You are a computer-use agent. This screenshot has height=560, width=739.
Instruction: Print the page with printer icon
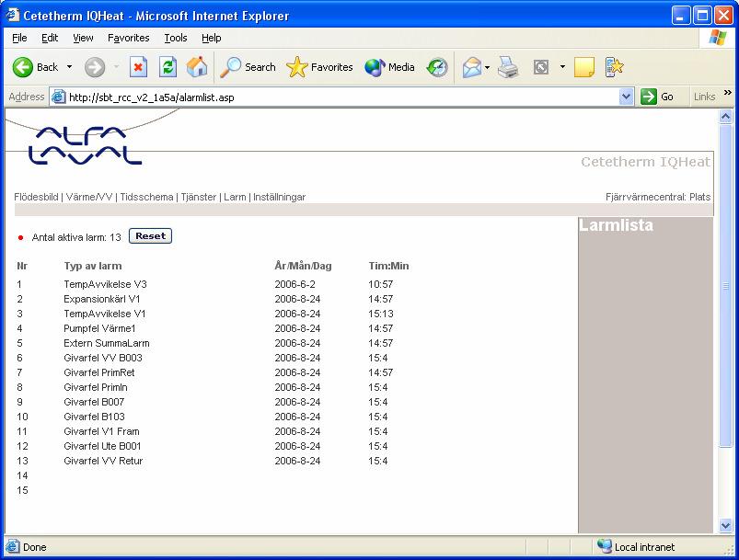coord(508,67)
